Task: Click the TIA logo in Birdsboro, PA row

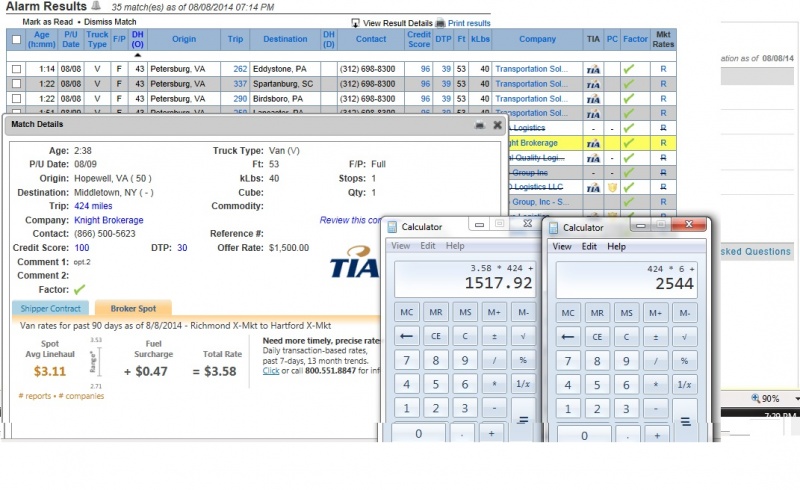Action: (x=593, y=99)
